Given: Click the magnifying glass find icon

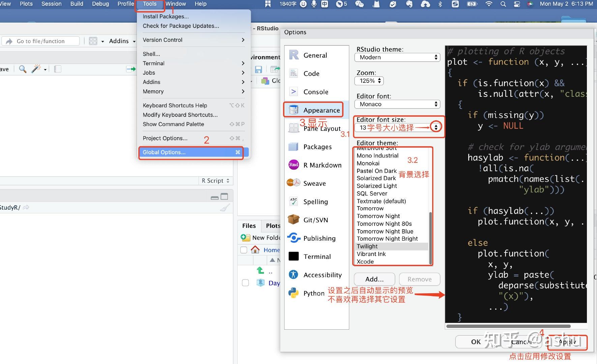Looking at the screenshot, I should (23, 69).
